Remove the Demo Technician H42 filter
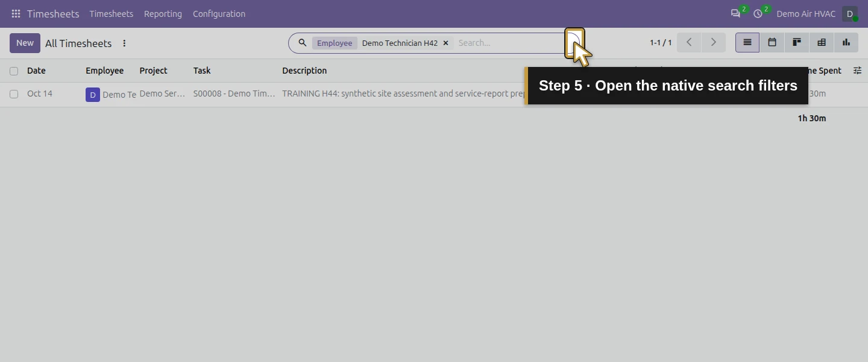The width and height of the screenshot is (868, 362). (446, 43)
